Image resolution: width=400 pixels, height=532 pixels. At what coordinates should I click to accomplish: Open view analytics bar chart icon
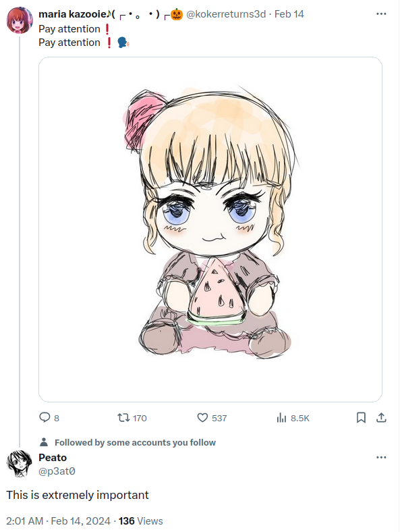tap(281, 417)
